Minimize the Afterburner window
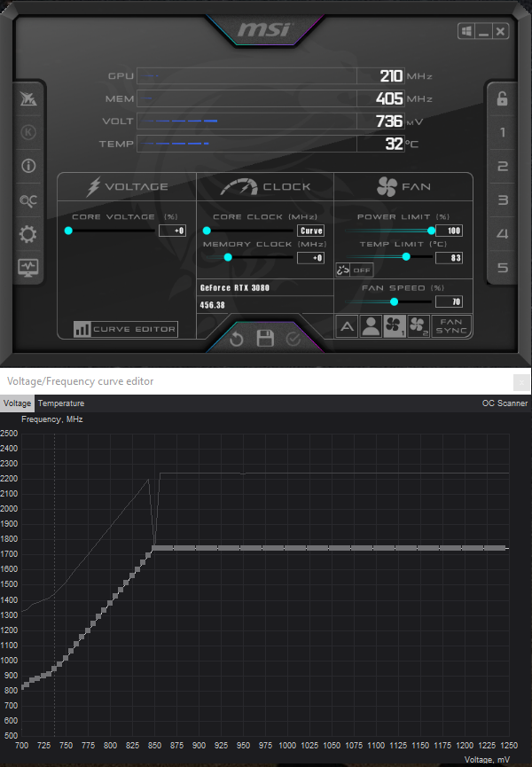The image size is (532, 767). [483, 31]
